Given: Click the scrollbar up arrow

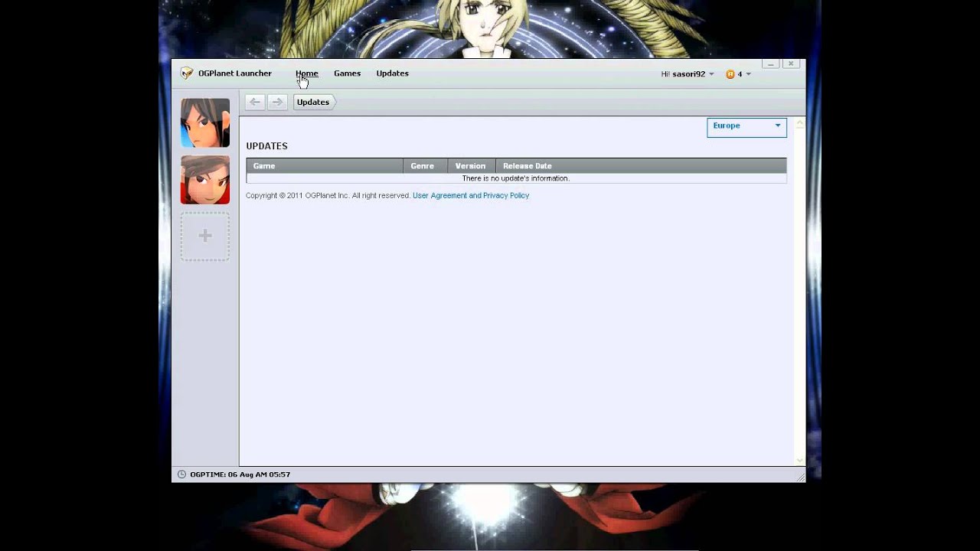Looking at the screenshot, I should [800, 122].
